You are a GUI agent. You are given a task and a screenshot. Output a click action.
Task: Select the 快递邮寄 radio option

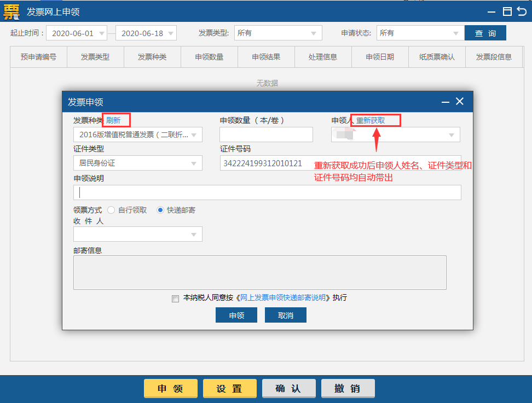point(160,210)
